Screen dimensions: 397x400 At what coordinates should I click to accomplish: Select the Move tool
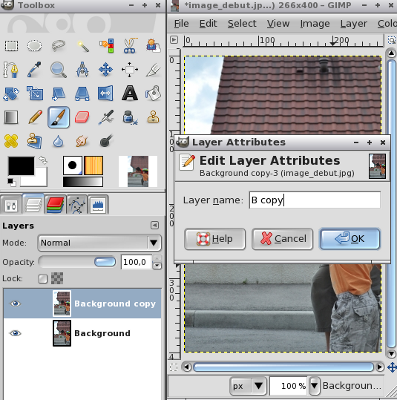tap(106, 70)
